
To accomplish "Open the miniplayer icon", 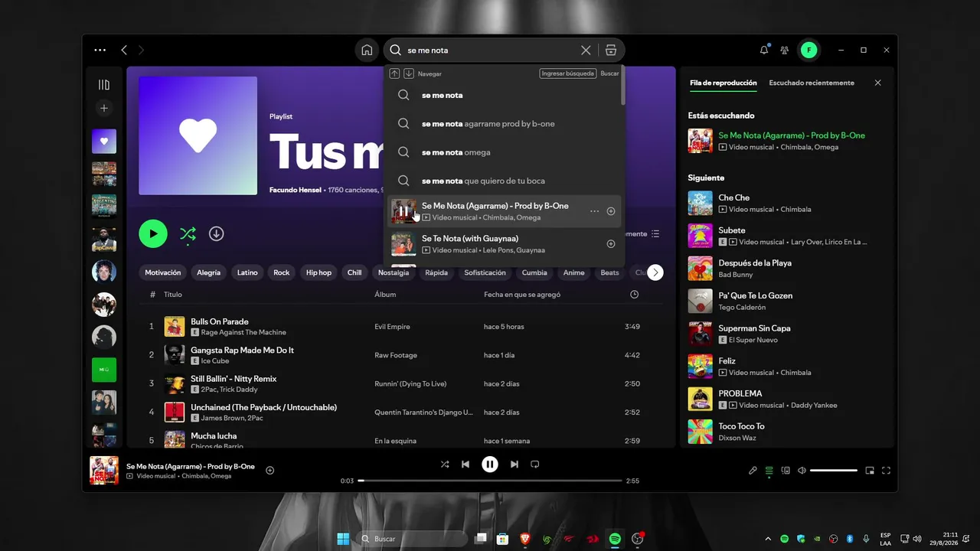I will point(870,471).
